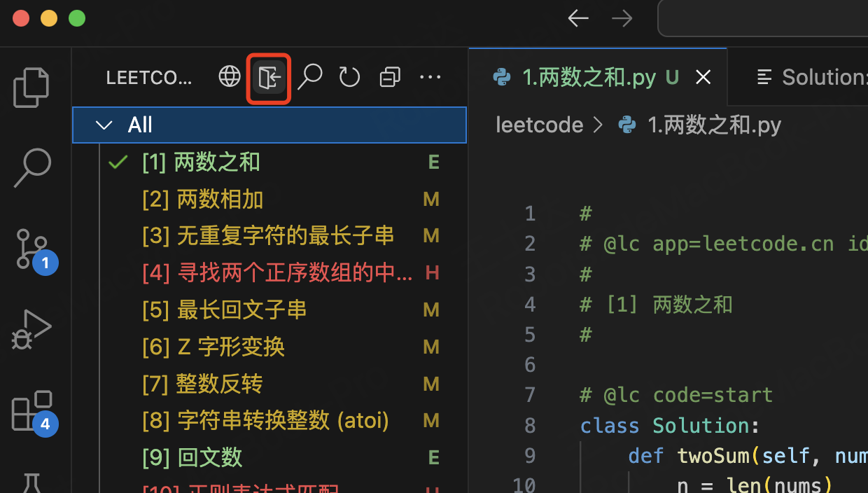This screenshot has height=493, width=868.
Task: Open problem [8] 字符串转换整数 (atoi)
Action: tap(269, 421)
